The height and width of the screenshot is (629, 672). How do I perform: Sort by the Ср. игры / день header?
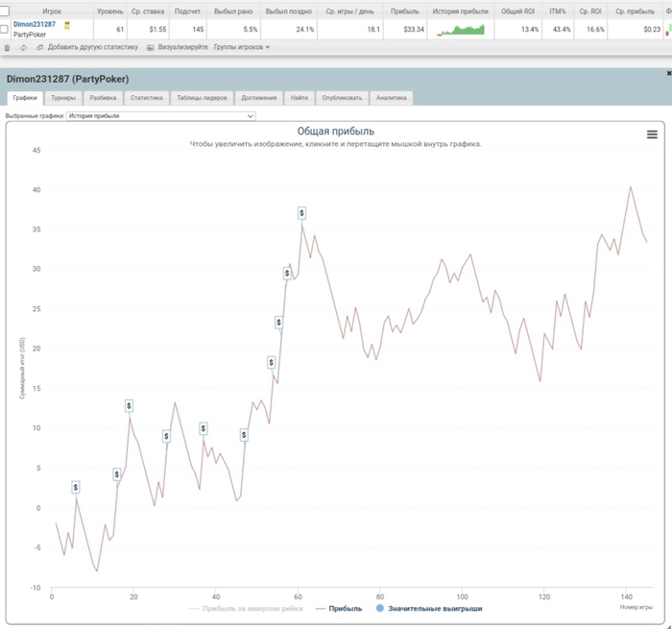pyautogui.click(x=350, y=12)
